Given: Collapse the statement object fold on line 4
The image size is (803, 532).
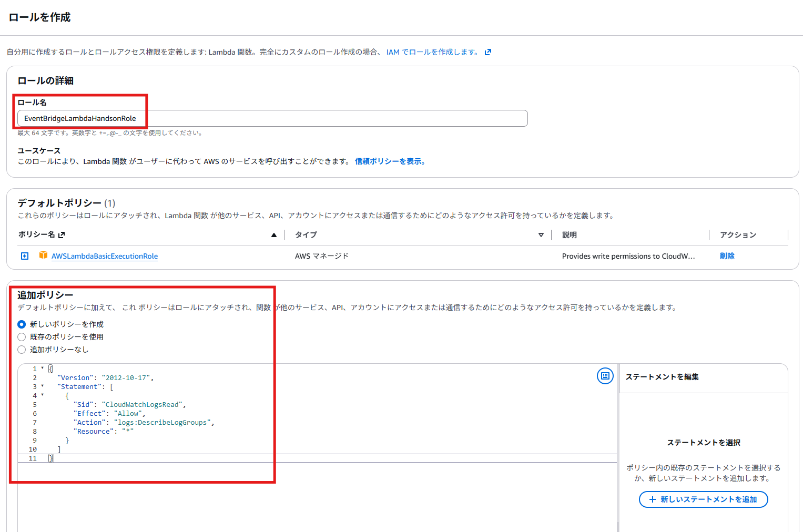Looking at the screenshot, I should coord(43,395).
